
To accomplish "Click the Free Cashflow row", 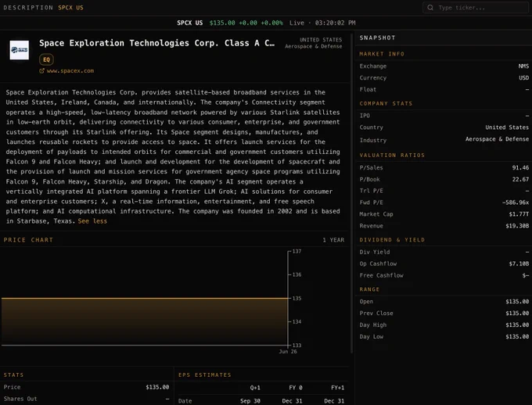I will point(444,275).
